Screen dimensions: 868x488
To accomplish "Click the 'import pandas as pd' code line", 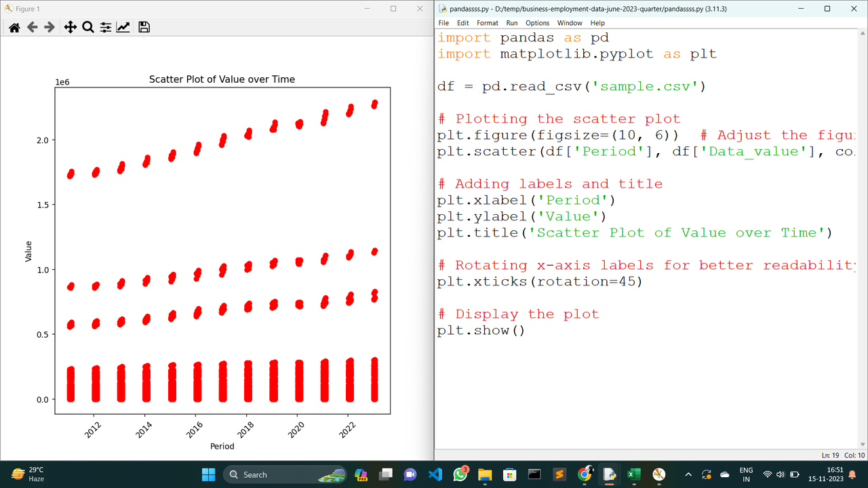I will click(523, 37).
